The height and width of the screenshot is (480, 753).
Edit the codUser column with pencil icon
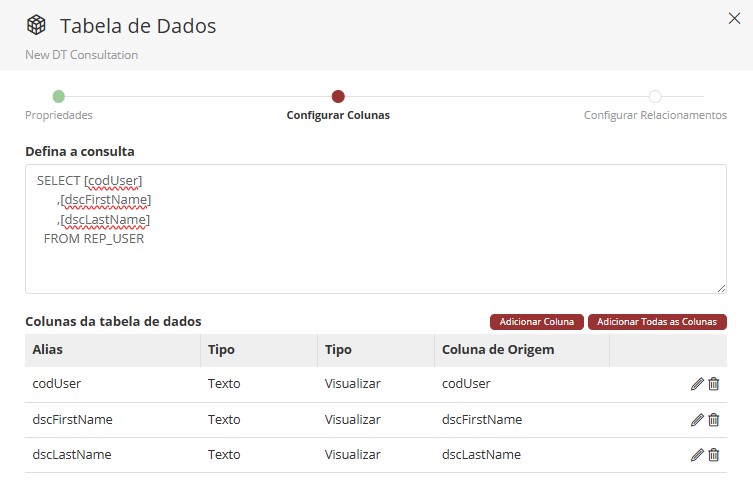[697, 384]
